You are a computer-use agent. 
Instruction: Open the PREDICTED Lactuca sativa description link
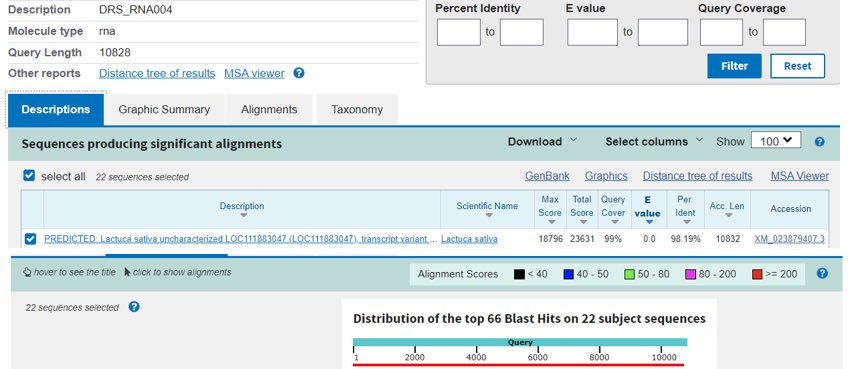click(241, 239)
